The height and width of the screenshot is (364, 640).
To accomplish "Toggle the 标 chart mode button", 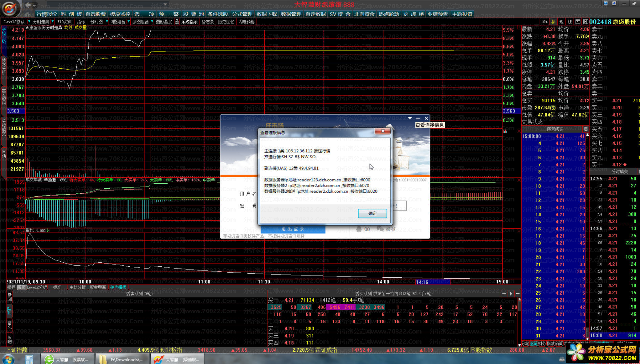I will tap(553, 22).
